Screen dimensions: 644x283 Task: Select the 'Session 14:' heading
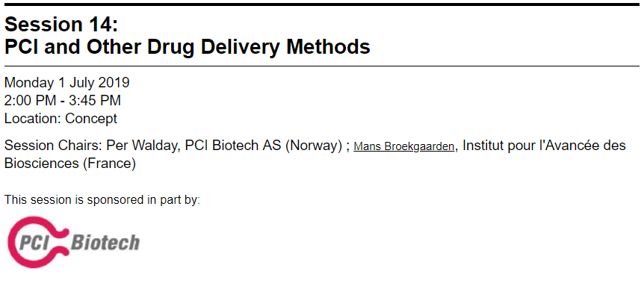click(61, 25)
